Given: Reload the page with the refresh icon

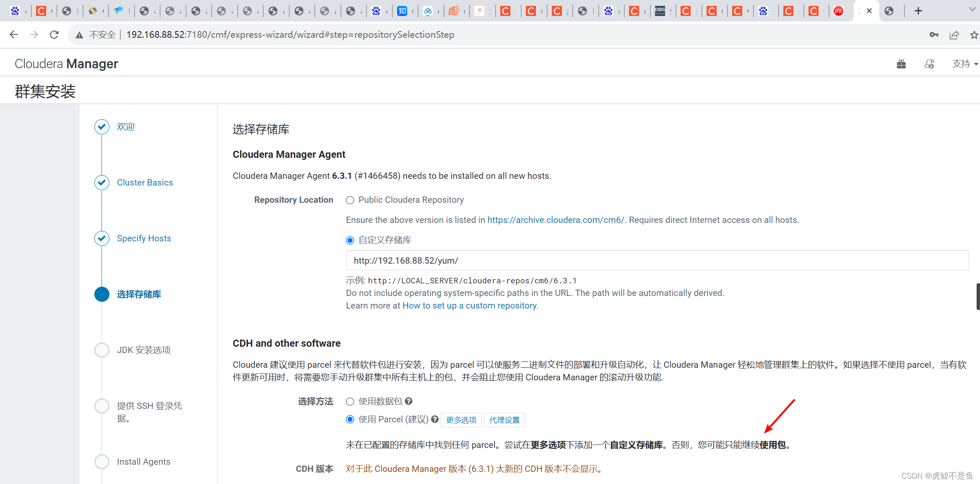Looking at the screenshot, I should tap(54, 35).
